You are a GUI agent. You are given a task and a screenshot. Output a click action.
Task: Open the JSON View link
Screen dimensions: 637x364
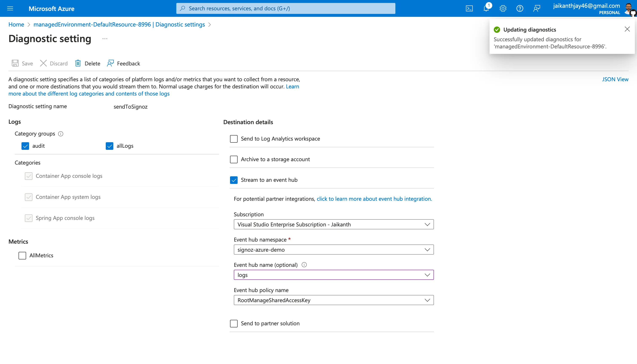[615, 79]
